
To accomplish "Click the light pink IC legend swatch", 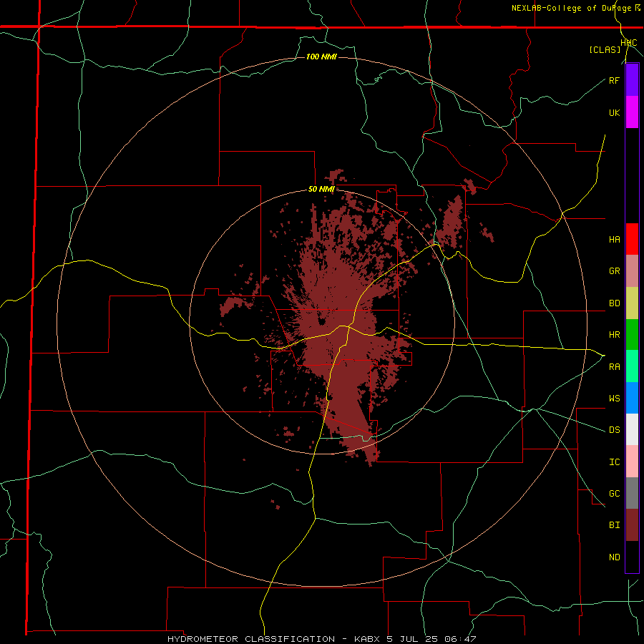I will coord(632,462).
